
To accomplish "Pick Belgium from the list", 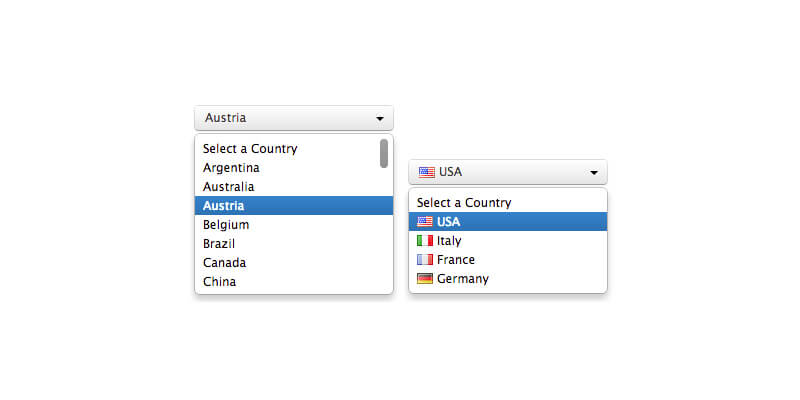I will pos(226,225).
